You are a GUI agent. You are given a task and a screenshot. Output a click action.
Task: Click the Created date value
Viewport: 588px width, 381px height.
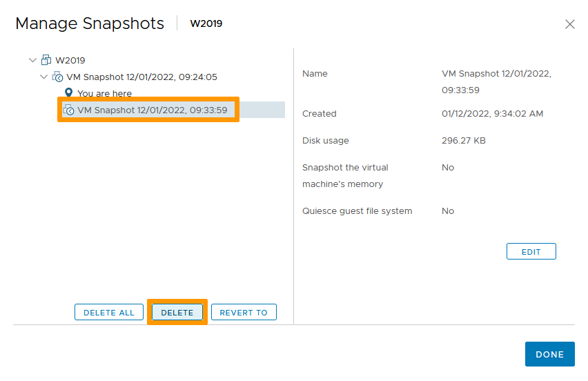pyautogui.click(x=492, y=114)
